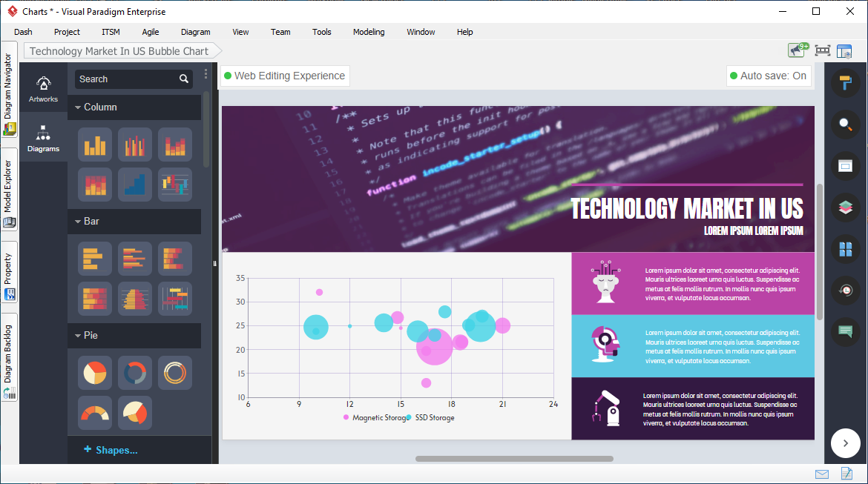
Task: Insert a stacked bar chart
Action: click(x=175, y=259)
